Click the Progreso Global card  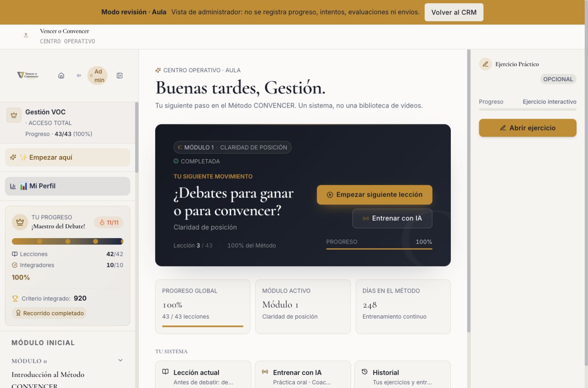pos(203,307)
